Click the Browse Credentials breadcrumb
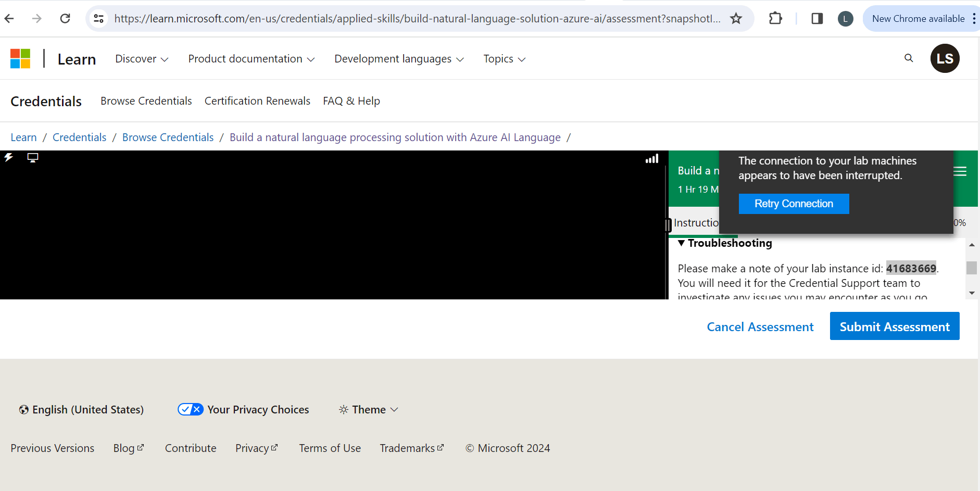The height and width of the screenshot is (491, 980). [168, 137]
